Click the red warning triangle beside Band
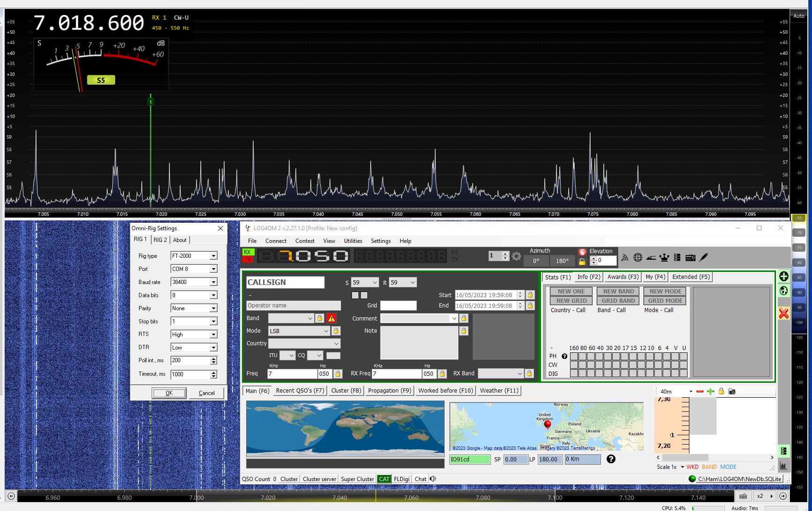 [x=331, y=318]
